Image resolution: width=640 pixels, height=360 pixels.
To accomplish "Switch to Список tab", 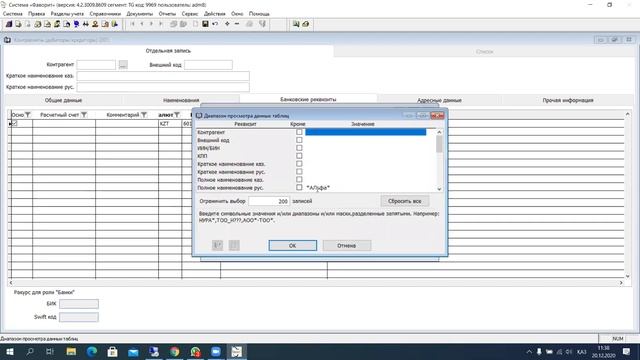I will coord(484,51).
